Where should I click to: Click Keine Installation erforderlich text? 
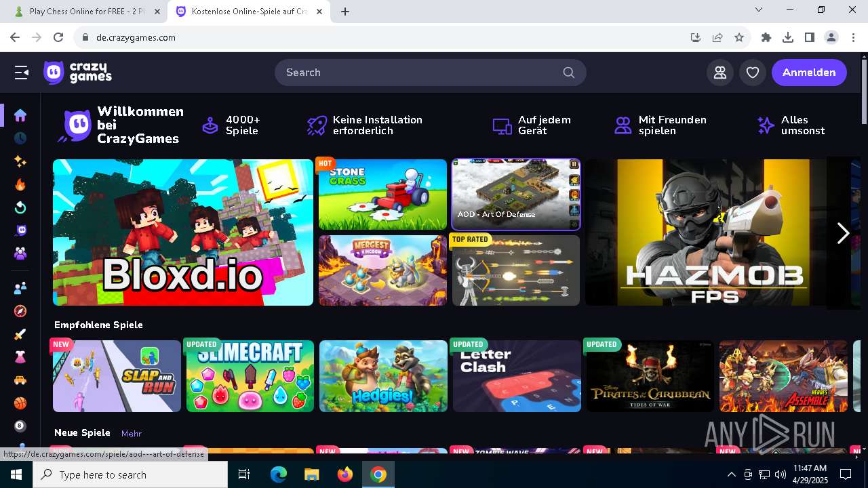377,125
